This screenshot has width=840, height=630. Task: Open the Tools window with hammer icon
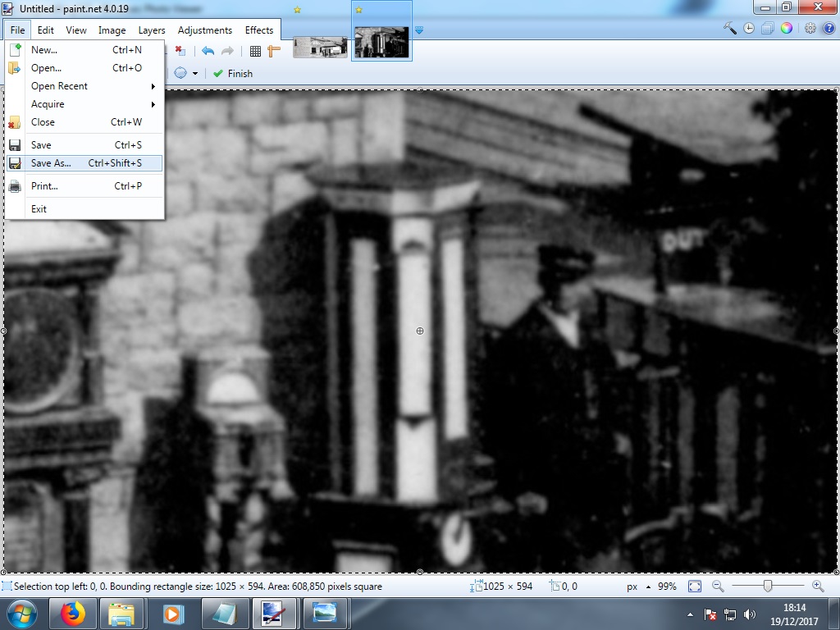(x=730, y=27)
